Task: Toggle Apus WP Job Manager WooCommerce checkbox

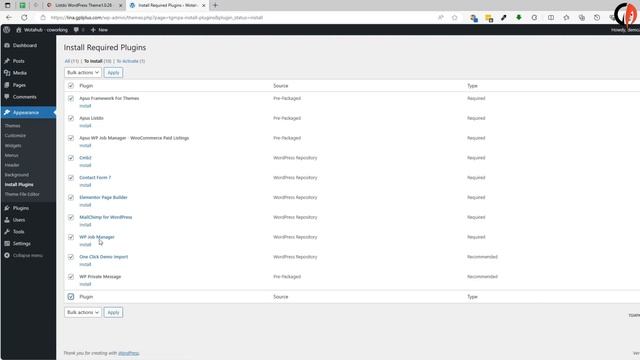Action: pyautogui.click(x=71, y=138)
